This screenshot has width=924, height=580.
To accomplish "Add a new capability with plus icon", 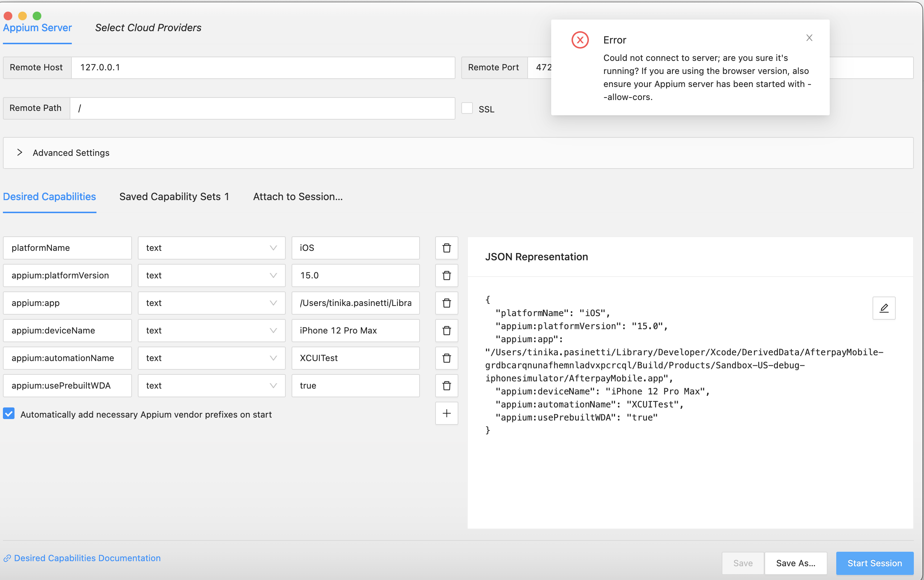I will pyautogui.click(x=446, y=413).
